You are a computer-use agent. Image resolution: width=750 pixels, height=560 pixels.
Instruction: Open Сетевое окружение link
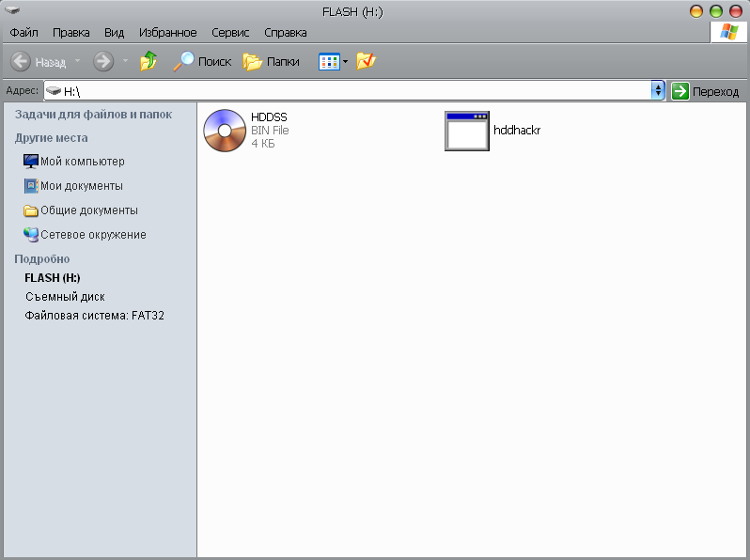(93, 234)
